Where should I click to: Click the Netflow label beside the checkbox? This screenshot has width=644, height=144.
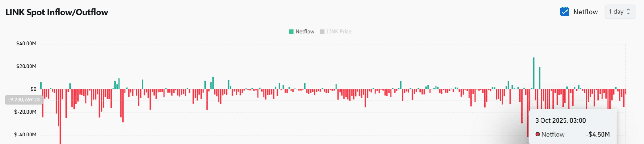pyautogui.click(x=585, y=12)
